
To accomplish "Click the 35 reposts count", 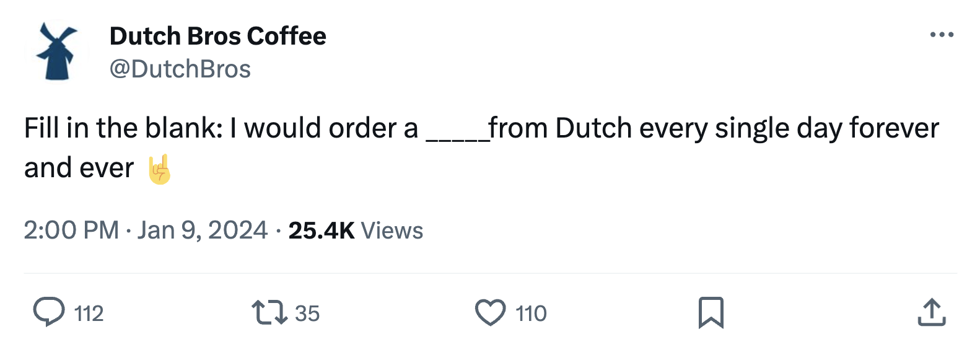I will 307,314.
